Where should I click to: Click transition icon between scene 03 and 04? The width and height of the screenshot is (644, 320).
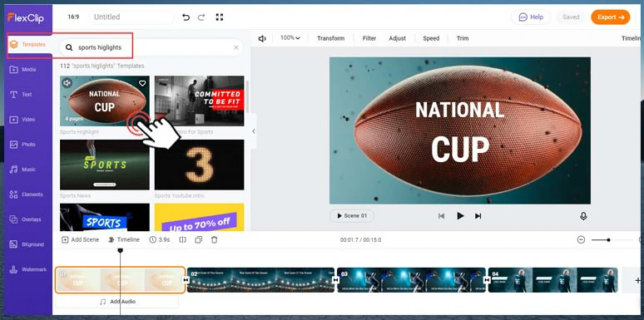pyautogui.click(x=487, y=280)
